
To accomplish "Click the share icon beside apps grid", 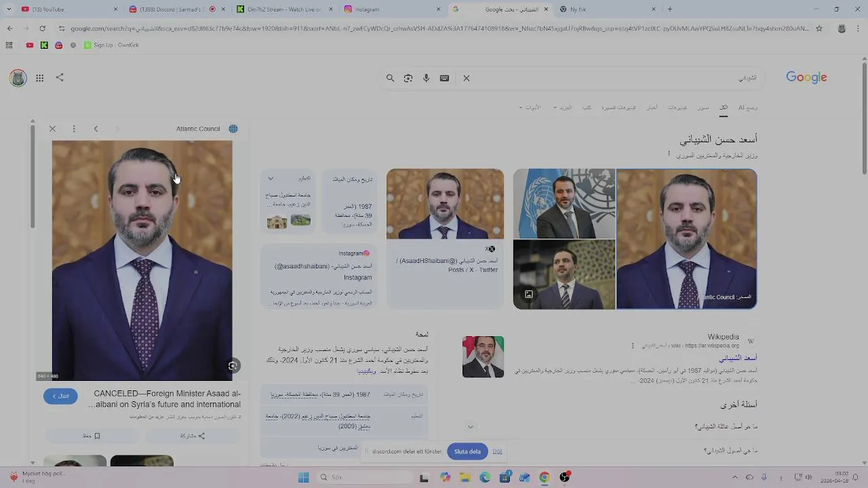I will tap(60, 77).
